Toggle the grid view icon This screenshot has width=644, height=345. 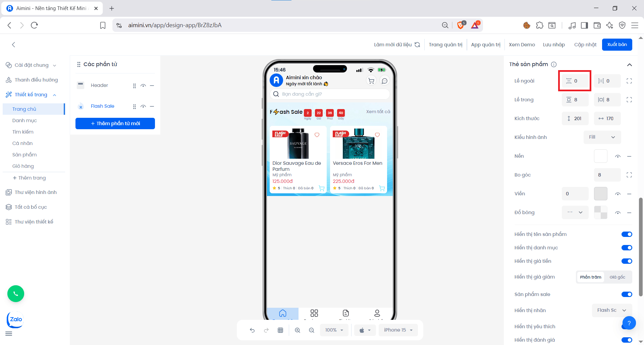click(x=280, y=330)
